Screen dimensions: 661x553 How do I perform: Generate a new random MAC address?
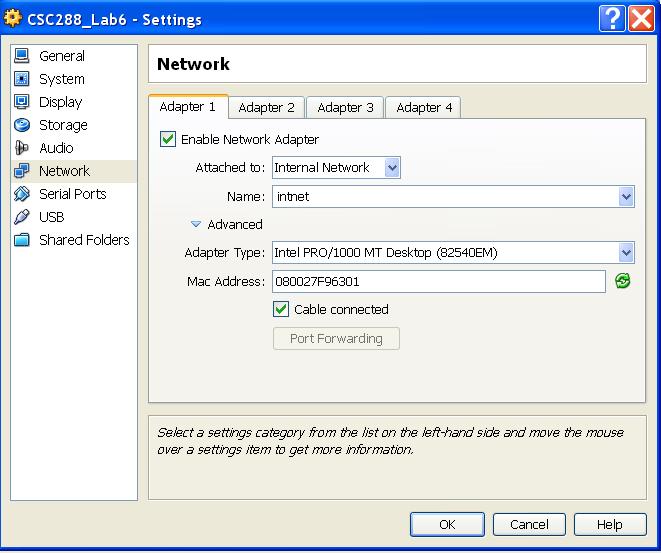[x=623, y=282]
